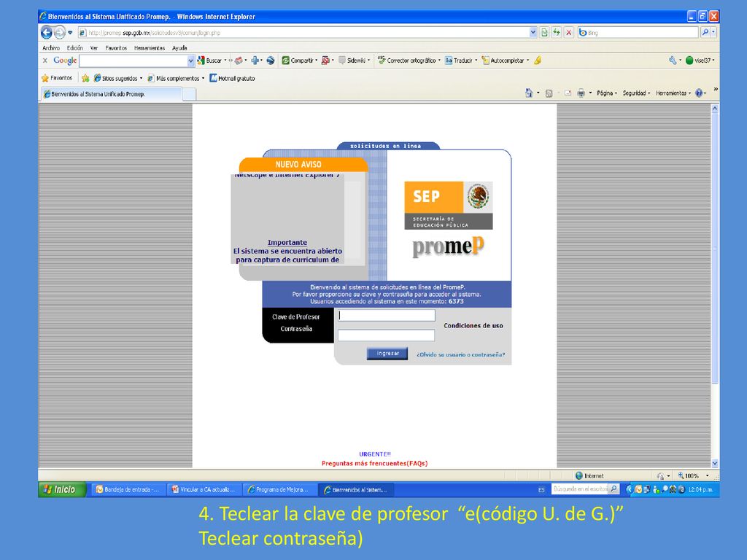Switch to Programa de Mejora taskbar window
The image size is (747, 560).
[281, 489]
